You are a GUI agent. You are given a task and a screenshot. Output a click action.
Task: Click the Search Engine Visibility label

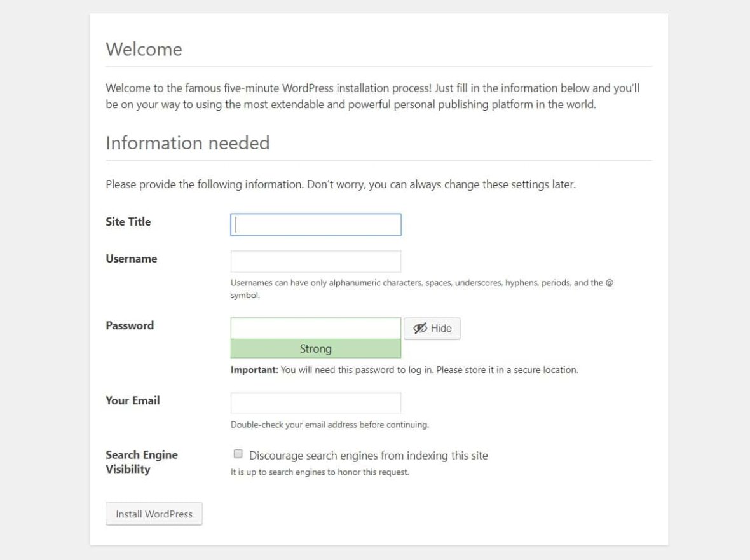click(141, 462)
